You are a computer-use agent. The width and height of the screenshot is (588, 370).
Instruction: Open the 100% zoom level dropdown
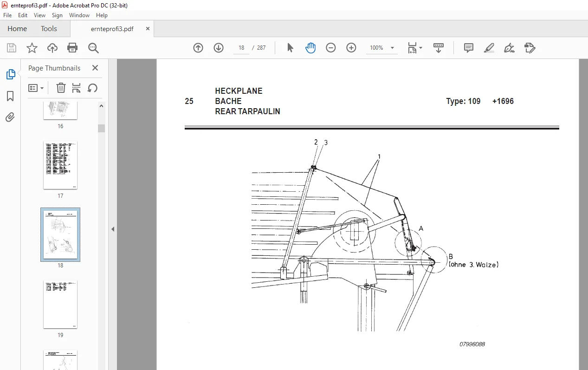pos(382,48)
